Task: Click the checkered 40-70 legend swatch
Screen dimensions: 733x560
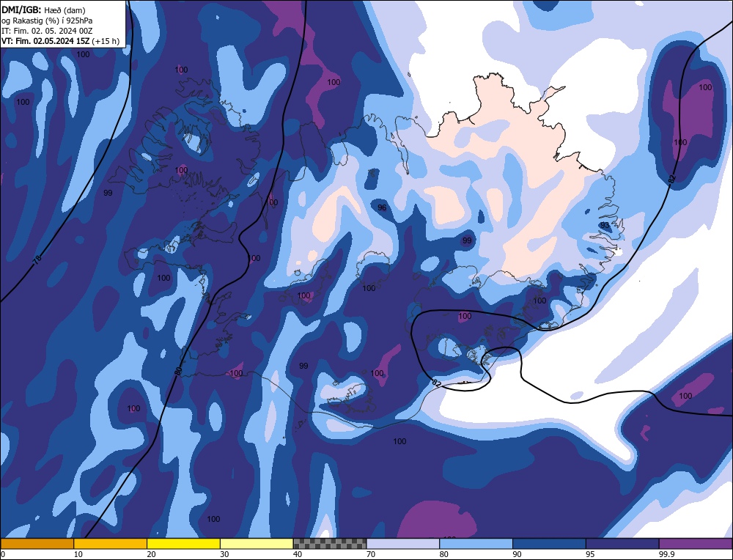Action: 330,543
